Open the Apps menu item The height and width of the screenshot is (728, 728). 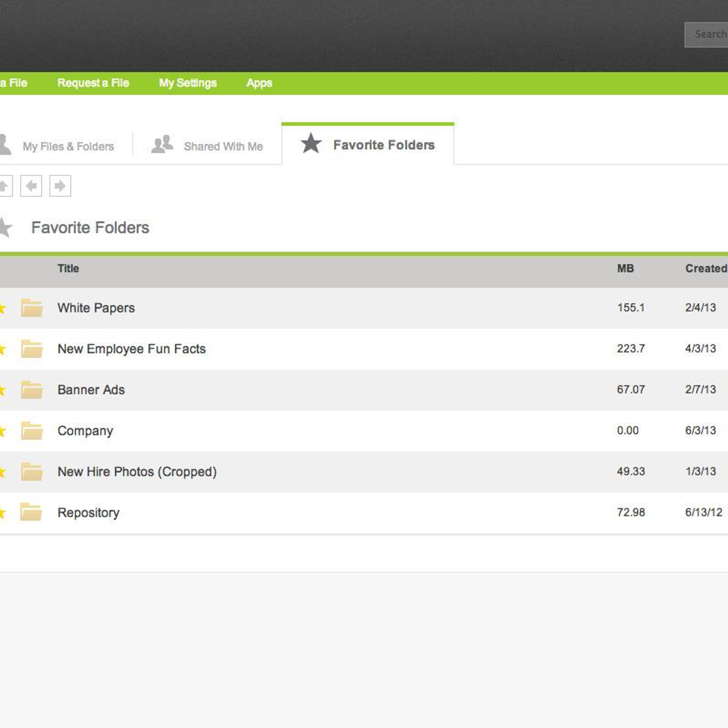(259, 83)
